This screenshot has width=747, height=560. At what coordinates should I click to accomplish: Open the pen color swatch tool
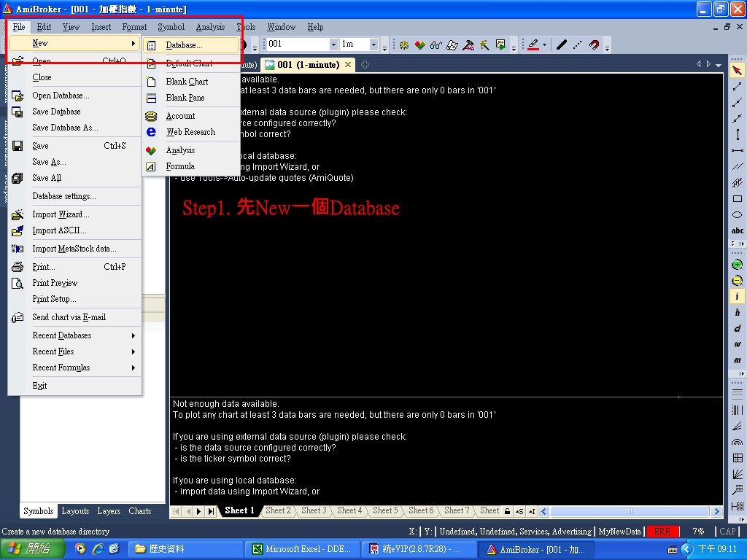click(x=533, y=44)
